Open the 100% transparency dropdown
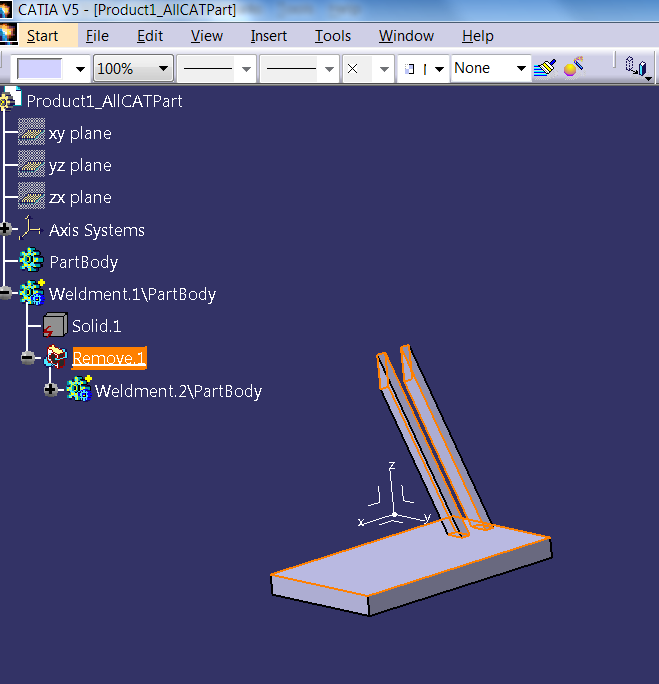The image size is (659, 684). pos(133,68)
